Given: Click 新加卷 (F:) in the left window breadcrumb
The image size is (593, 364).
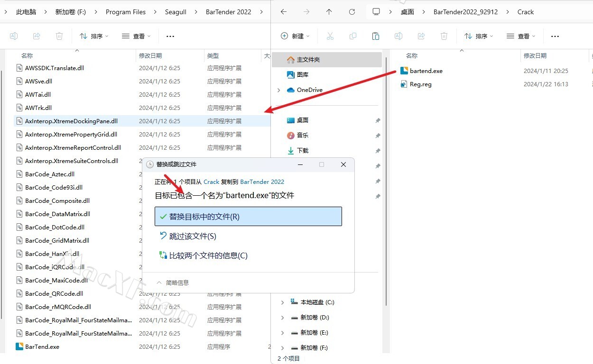Looking at the screenshot, I should coord(71,12).
